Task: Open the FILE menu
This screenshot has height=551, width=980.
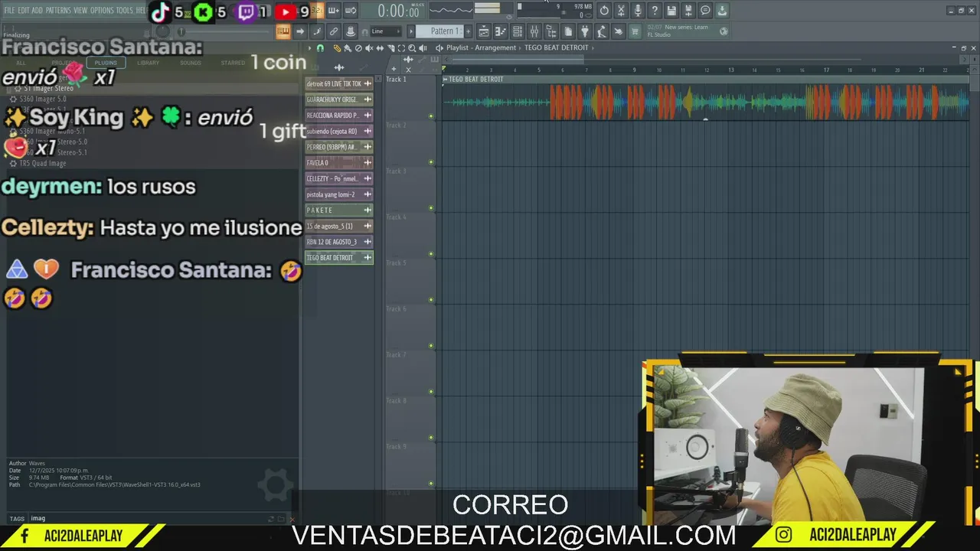Action: (x=9, y=11)
